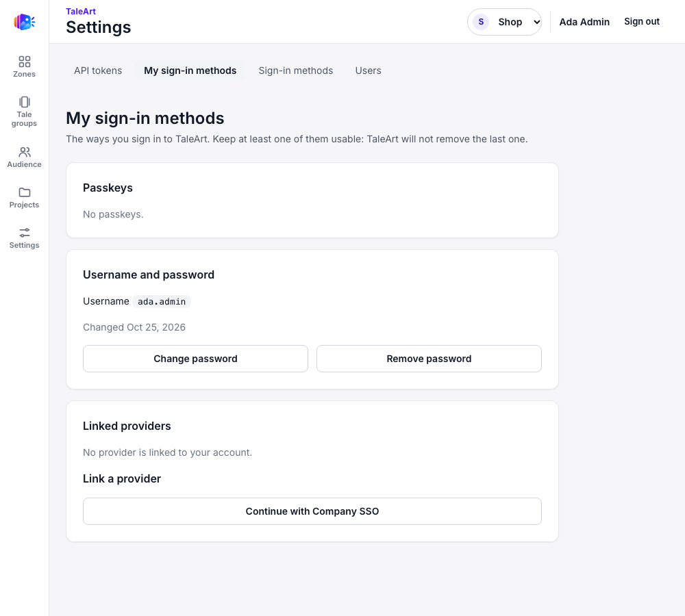
Task: Click the TaleArt logo icon
Action: tap(24, 22)
